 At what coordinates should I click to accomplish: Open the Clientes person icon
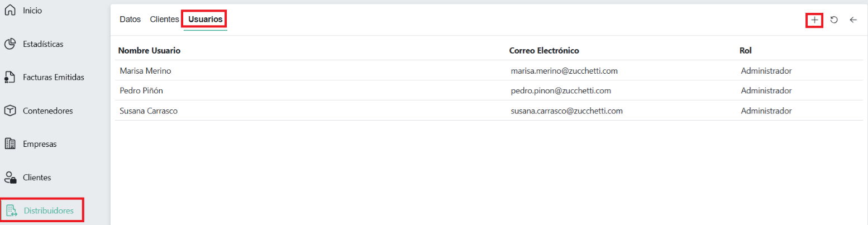[x=9, y=178]
